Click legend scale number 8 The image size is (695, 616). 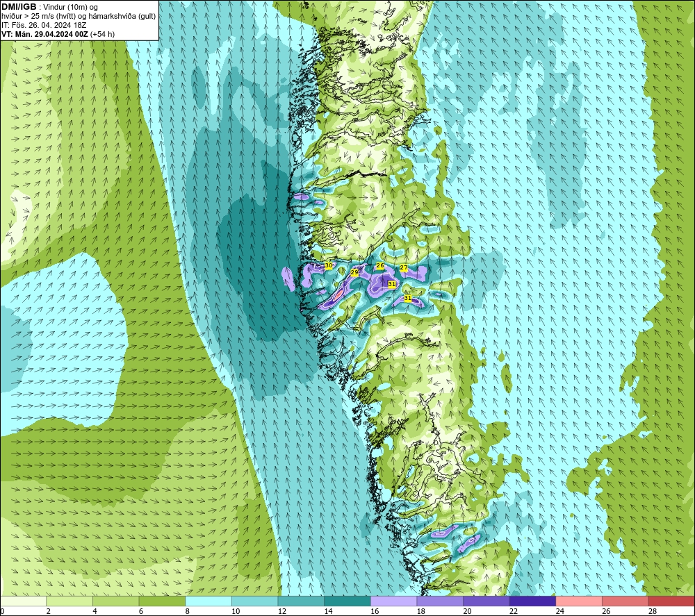(x=187, y=611)
